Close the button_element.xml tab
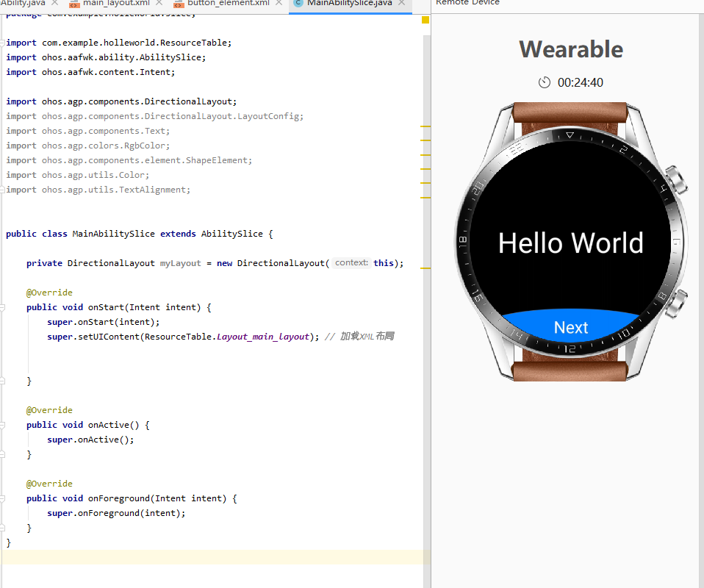 [x=279, y=3]
